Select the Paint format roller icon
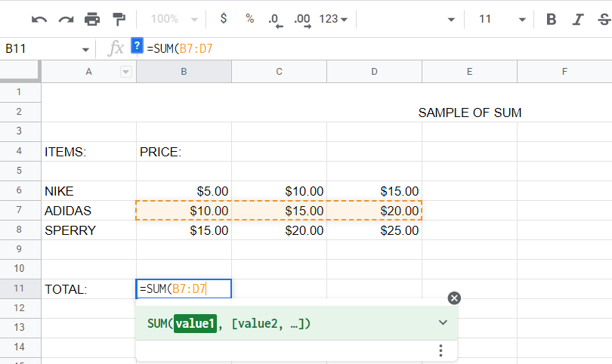Viewport: 612px width, 364px height. click(x=119, y=19)
